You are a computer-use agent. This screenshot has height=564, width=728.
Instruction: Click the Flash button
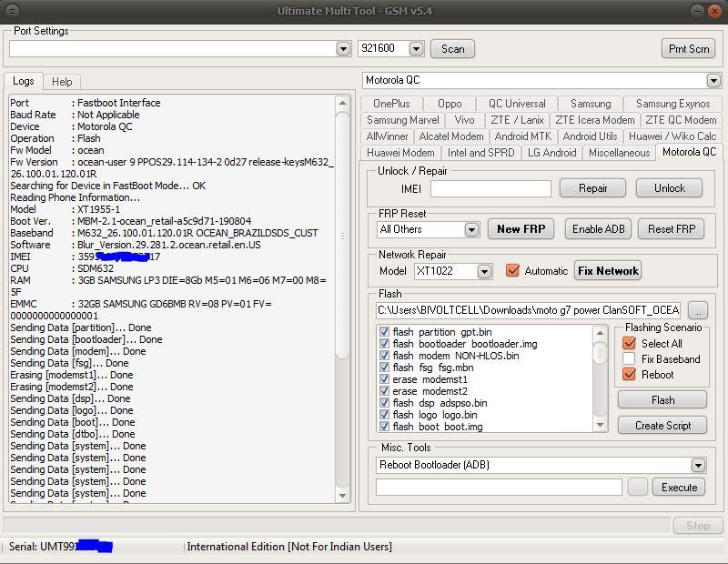click(x=662, y=400)
